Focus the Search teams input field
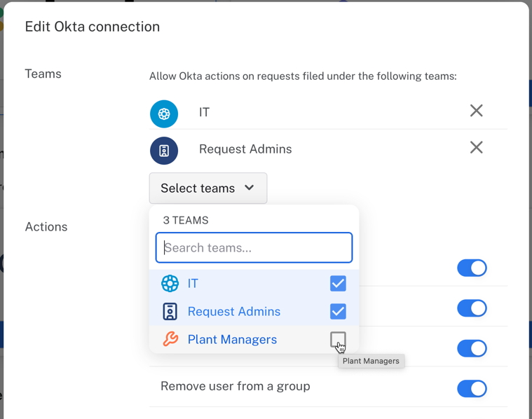The width and height of the screenshot is (532, 419). [254, 247]
